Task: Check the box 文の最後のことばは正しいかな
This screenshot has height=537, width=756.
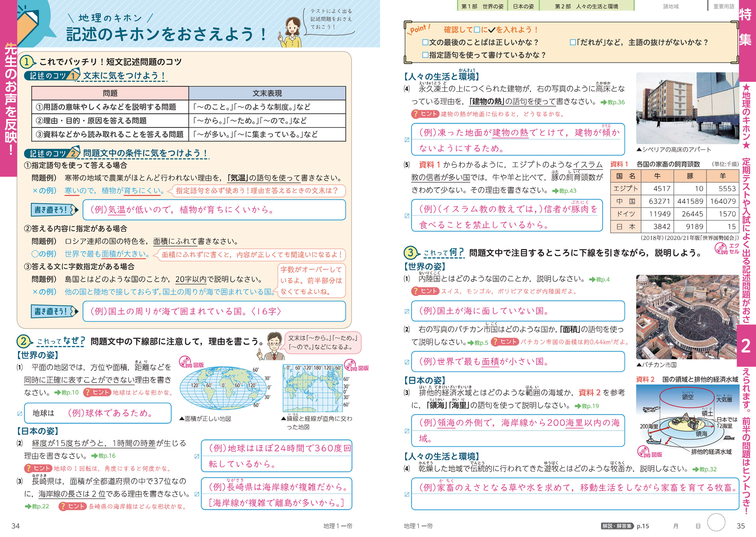Action: coord(425,42)
